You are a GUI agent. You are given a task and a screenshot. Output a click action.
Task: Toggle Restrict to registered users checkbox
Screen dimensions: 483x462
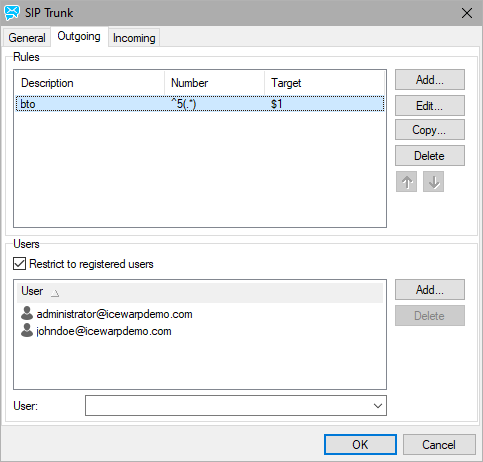click(x=19, y=264)
